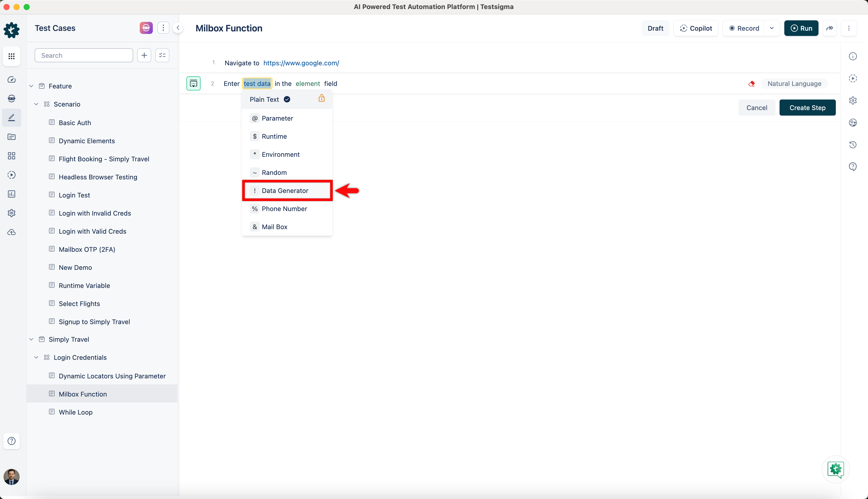Open the history clock icon on right
Image resolution: width=868 pixels, height=499 pixels.
click(x=853, y=145)
